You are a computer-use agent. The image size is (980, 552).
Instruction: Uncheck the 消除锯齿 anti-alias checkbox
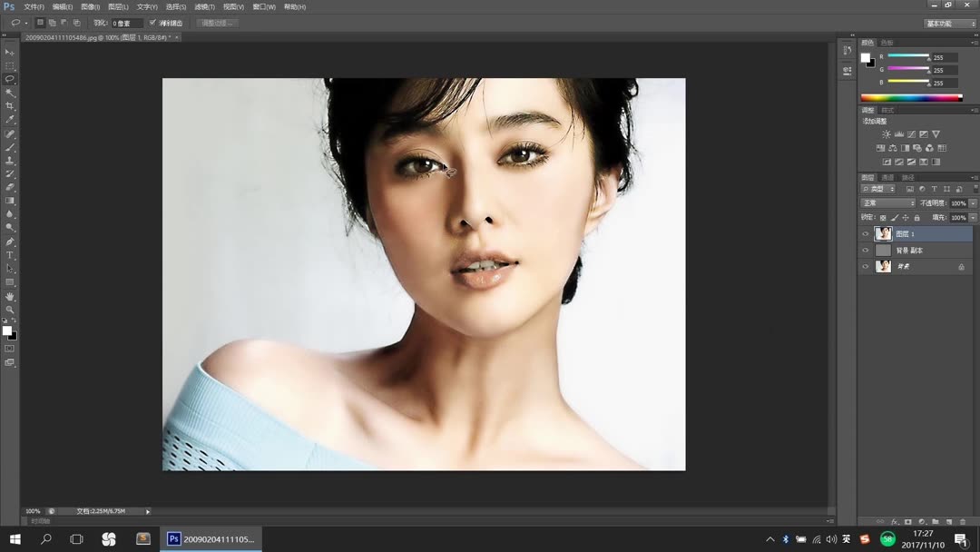(151, 23)
